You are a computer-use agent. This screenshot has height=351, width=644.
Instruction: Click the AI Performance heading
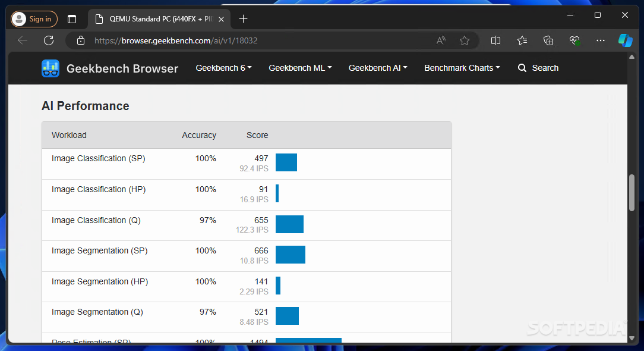click(x=86, y=106)
